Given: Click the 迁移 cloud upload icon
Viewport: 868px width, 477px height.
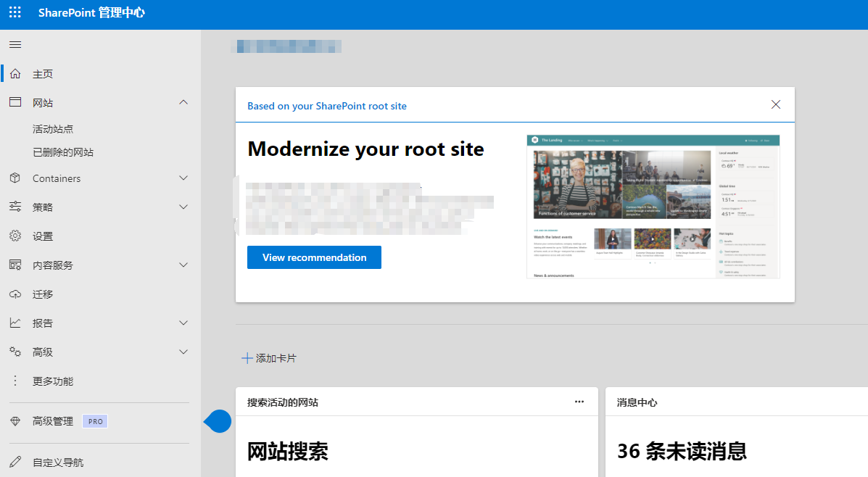Looking at the screenshot, I should [x=15, y=294].
